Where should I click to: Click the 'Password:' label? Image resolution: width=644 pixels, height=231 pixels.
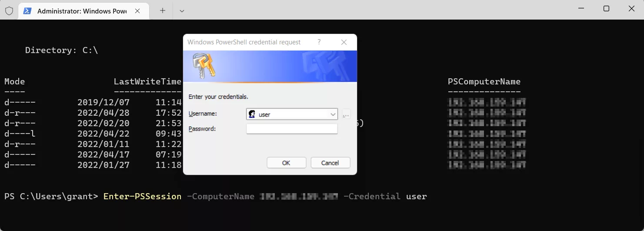pos(202,129)
